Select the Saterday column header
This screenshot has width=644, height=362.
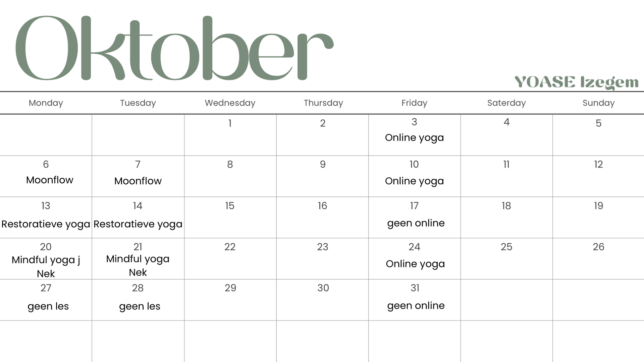(x=506, y=103)
